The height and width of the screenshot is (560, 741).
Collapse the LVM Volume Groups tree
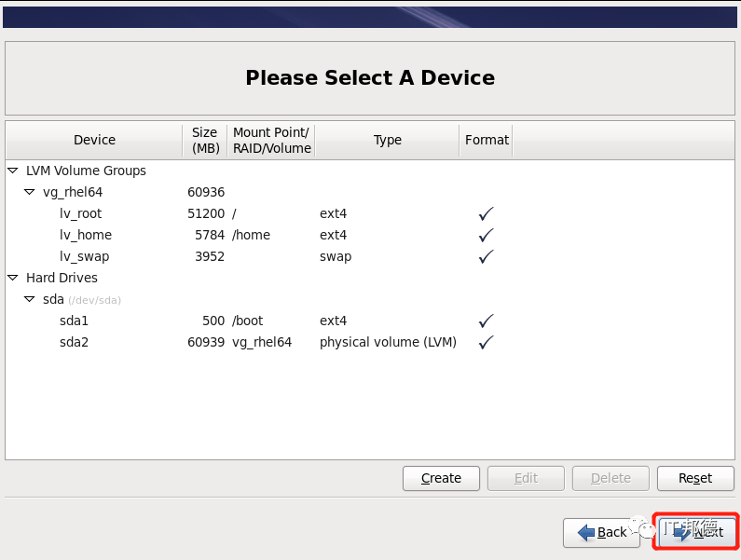pyautogui.click(x=13, y=171)
